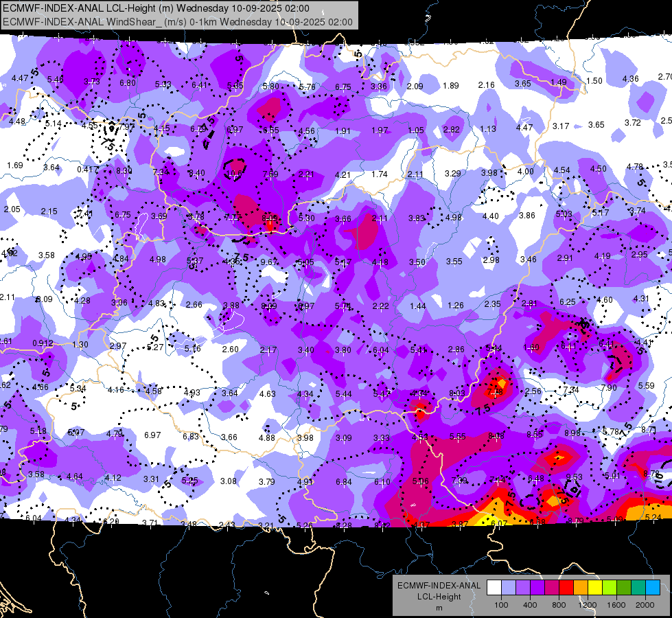
Task: Click the lime green legend swatch
Action: pos(610,588)
